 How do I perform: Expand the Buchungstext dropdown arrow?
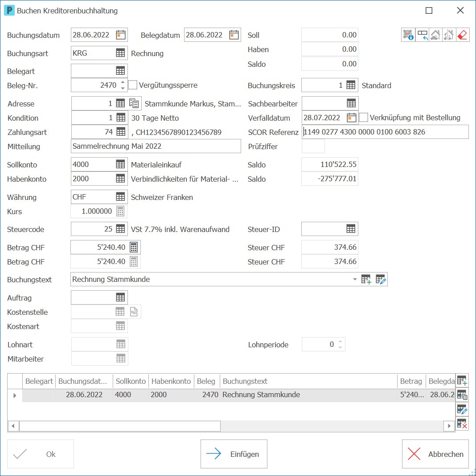pos(355,279)
